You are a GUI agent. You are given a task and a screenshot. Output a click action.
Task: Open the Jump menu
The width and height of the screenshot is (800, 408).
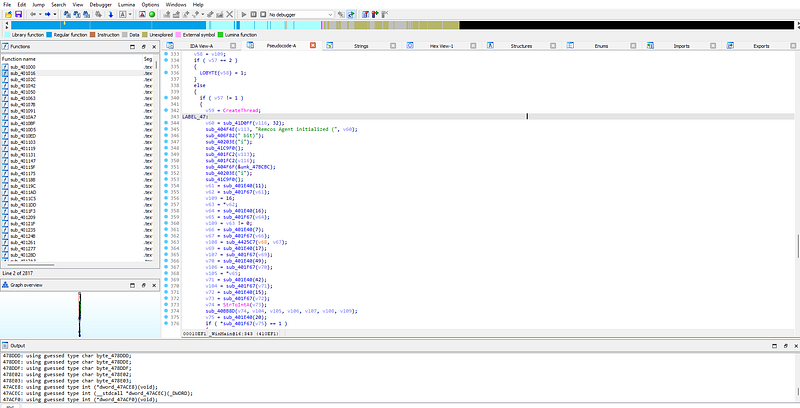click(x=39, y=4)
